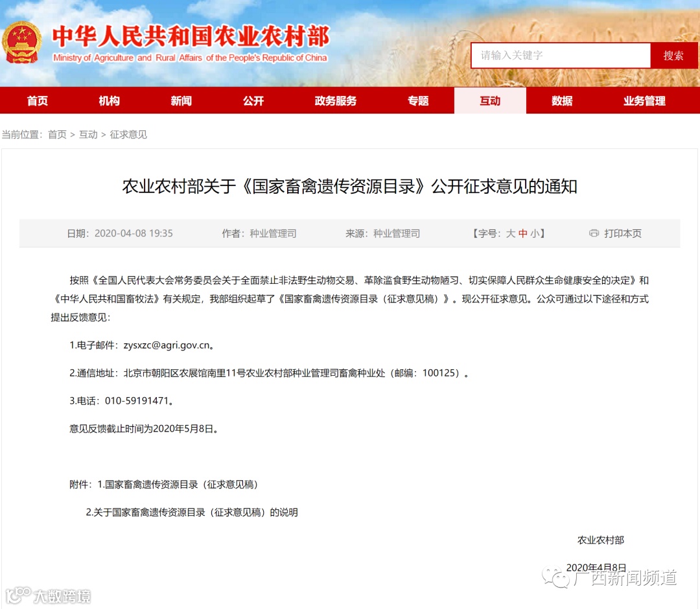Click the 打印本页 print link
The width and height of the screenshot is (700, 609).
tap(623, 233)
